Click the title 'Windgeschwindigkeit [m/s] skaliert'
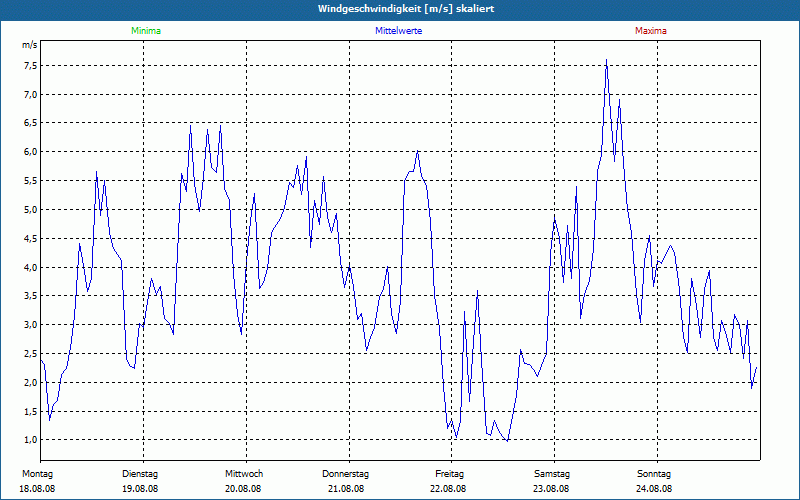Screen dimensions: 800x500 (x=406, y=9)
